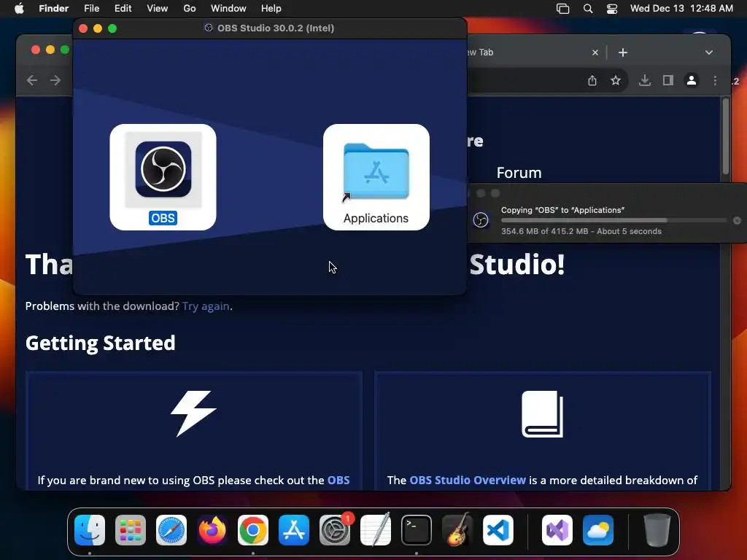Open Google Chrome from the Dock
This screenshot has width=747, height=560.
(253, 530)
